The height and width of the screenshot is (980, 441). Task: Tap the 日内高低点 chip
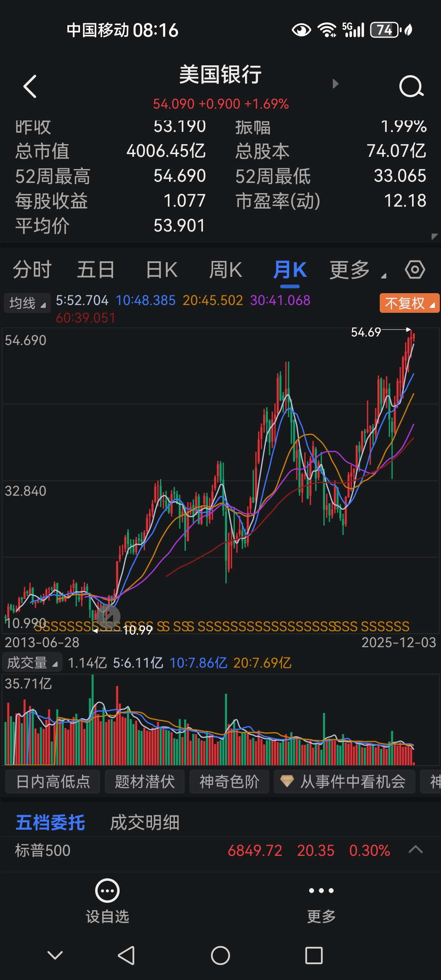53,782
